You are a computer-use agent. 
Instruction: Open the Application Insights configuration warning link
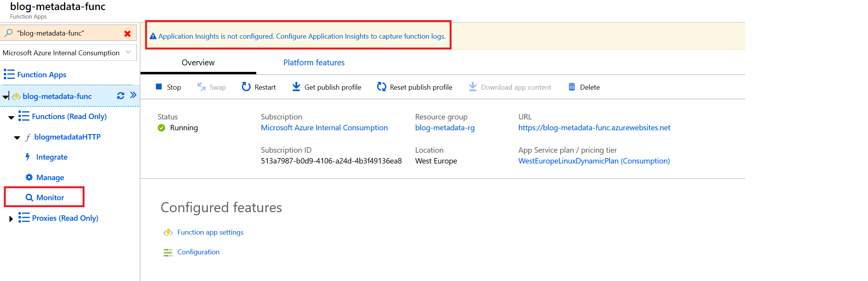pyautogui.click(x=301, y=36)
